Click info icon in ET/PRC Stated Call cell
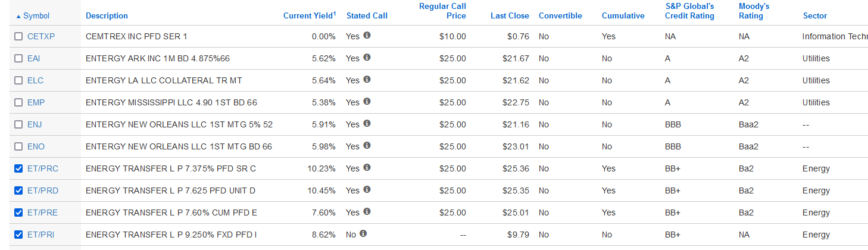Viewport: 868px width, 250px height. (x=367, y=168)
